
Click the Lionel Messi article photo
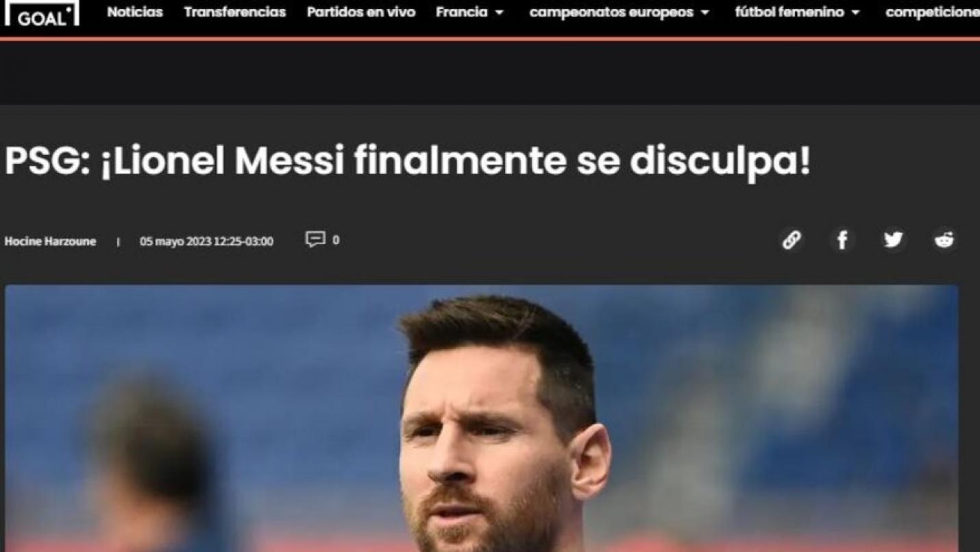click(x=481, y=418)
